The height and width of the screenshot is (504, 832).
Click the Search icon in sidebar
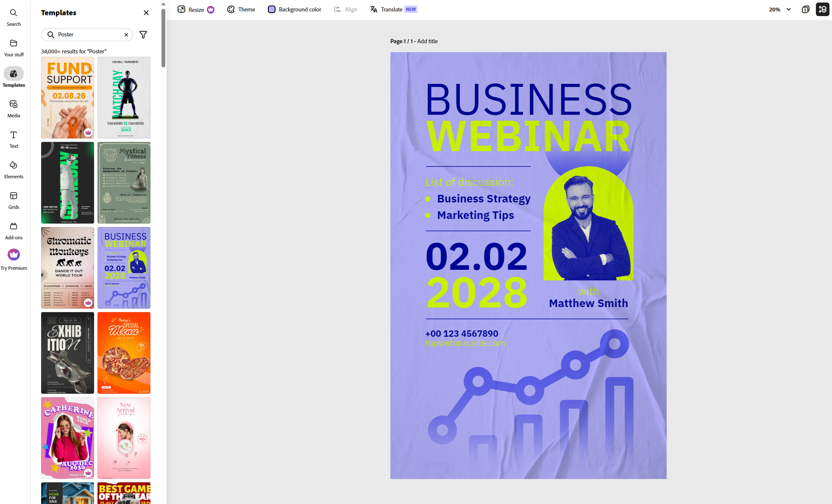[x=14, y=16]
